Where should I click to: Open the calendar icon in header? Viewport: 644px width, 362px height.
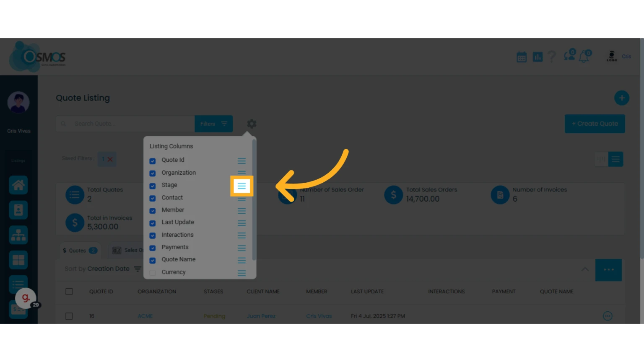522,57
